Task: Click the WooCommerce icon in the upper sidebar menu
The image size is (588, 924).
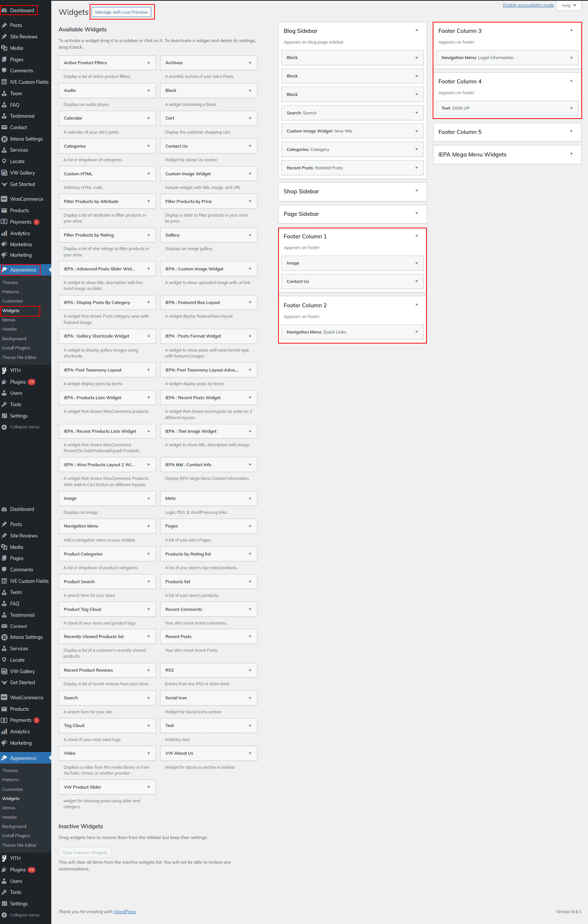Action: pos(4,199)
